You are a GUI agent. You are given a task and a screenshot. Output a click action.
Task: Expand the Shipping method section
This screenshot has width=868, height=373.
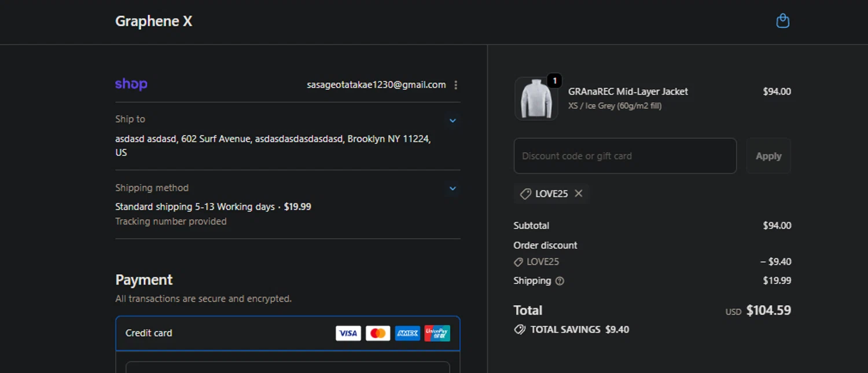pyautogui.click(x=453, y=188)
